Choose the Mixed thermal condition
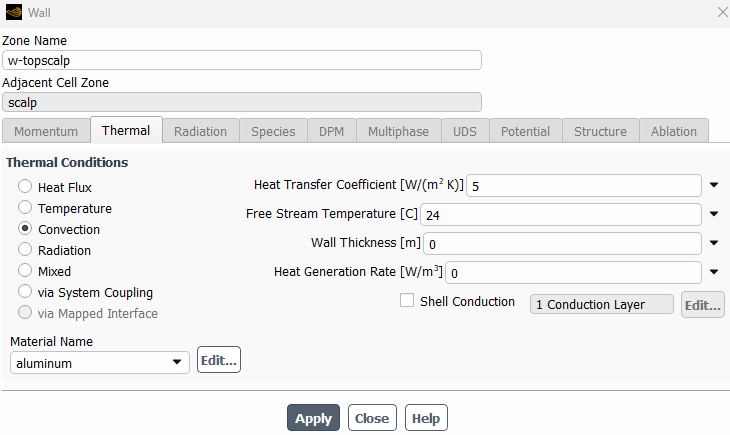The image size is (730, 435). click(25, 270)
